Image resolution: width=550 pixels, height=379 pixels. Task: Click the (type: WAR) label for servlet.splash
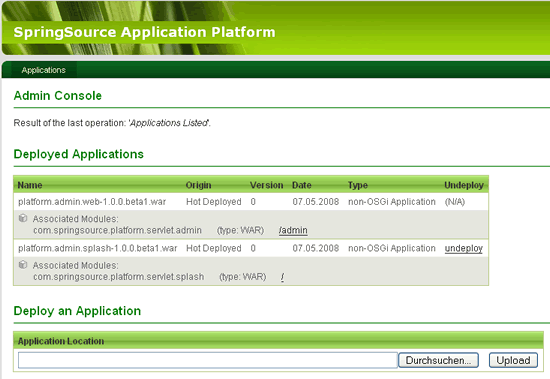(243, 277)
